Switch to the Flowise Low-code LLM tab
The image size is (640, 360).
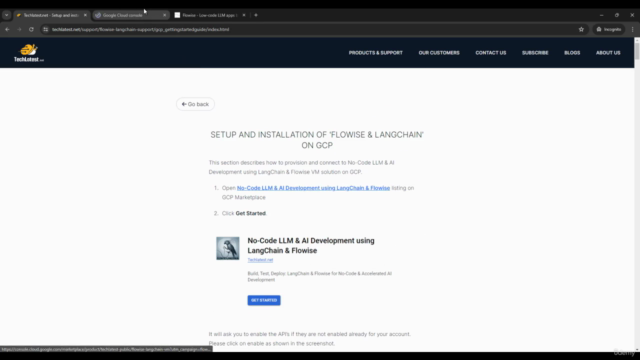tap(209, 15)
